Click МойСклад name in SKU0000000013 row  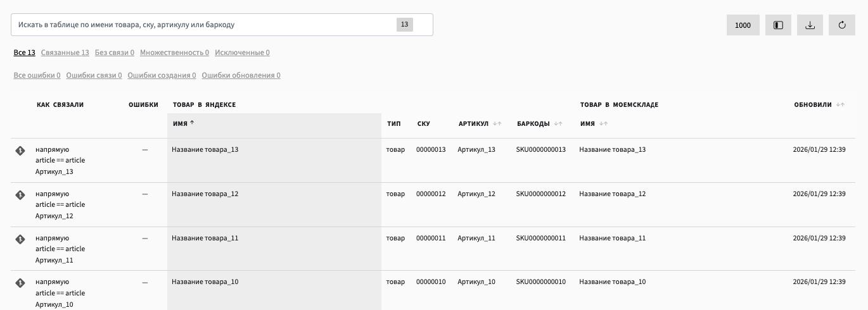tap(613, 150)
